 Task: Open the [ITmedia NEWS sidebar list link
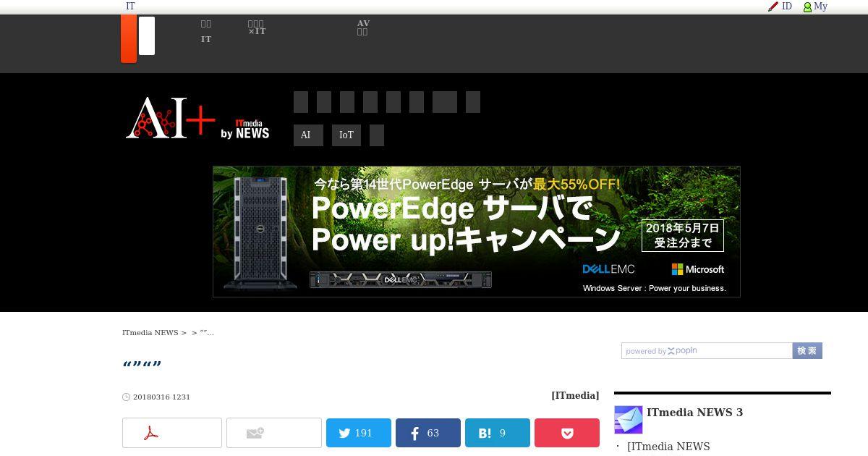(x=668, y=447)
